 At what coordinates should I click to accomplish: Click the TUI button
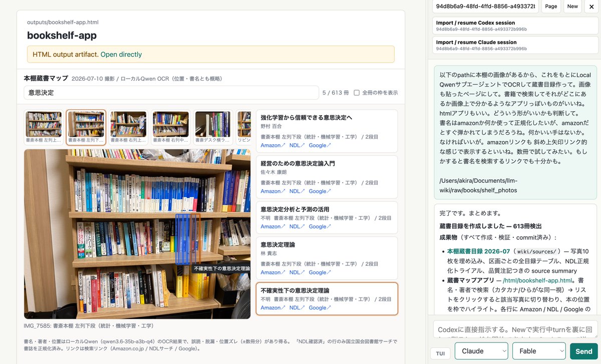coord(440,353)
